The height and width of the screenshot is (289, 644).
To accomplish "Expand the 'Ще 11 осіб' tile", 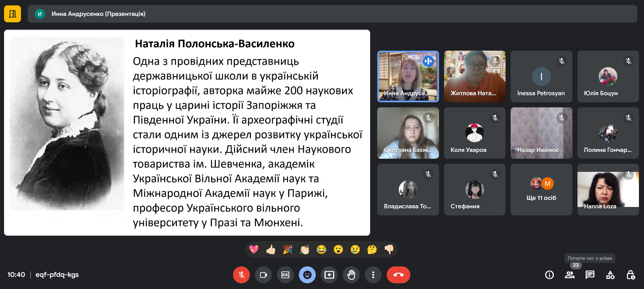I will [541, 190].
